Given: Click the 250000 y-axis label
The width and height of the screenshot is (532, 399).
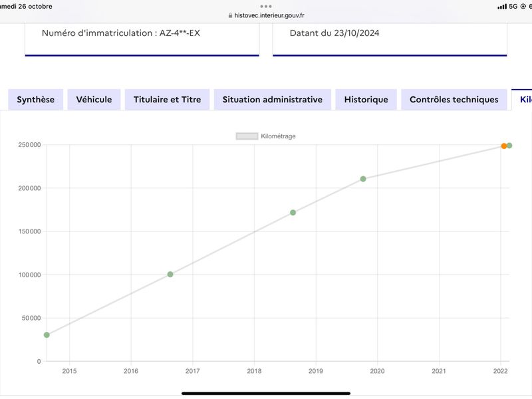Looking at the screenshot, I should click(29, 144).
